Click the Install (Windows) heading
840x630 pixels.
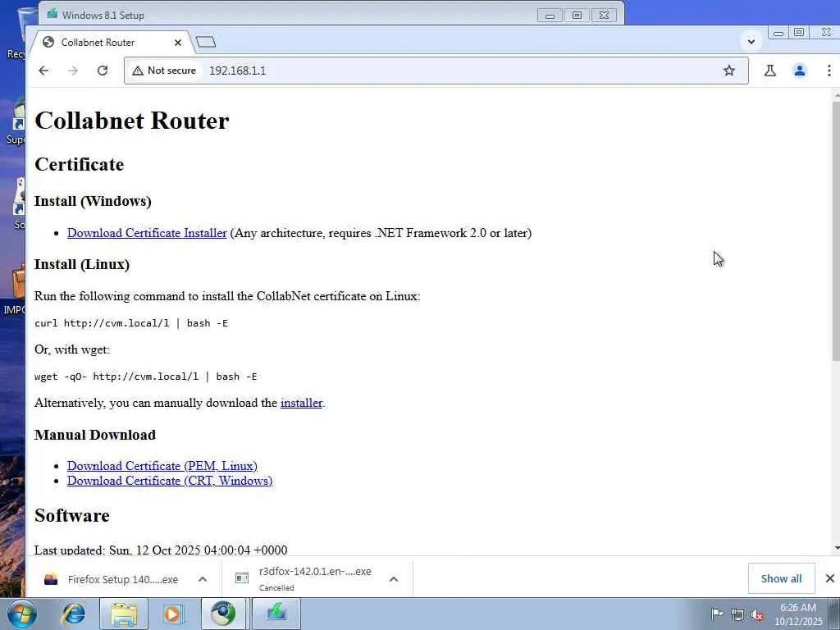pyautogui.click(x=93, y=202)
